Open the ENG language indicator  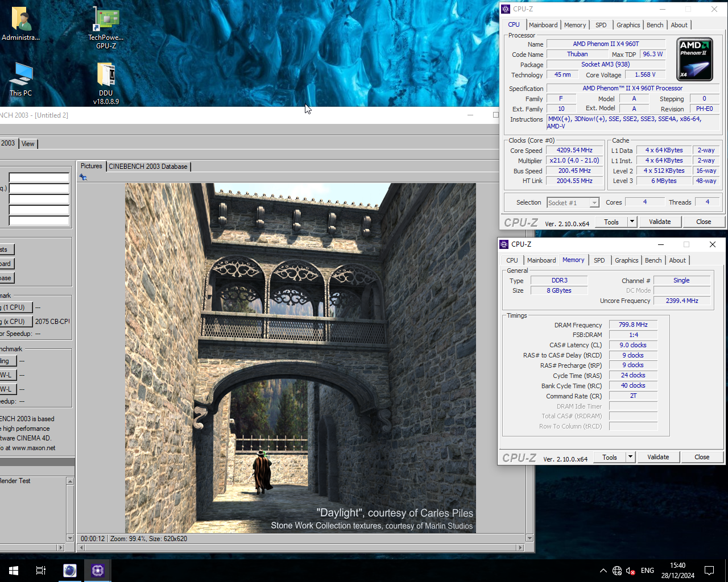tap(647, 571)
